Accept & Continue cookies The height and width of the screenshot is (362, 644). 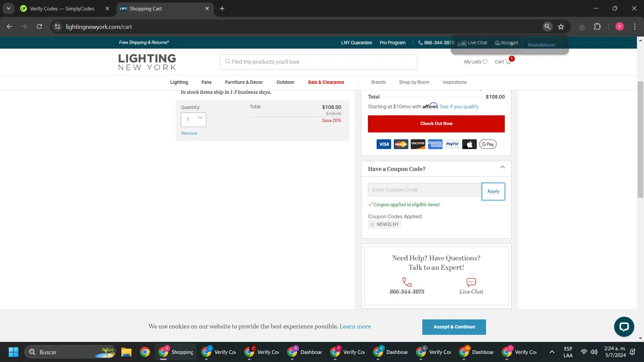click(454, 327)
